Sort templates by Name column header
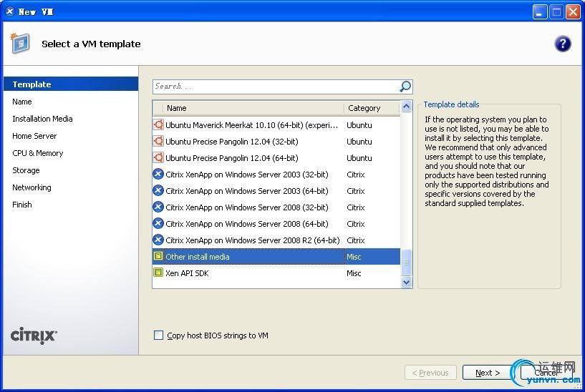The image size is (585, 392). point(253,108)
